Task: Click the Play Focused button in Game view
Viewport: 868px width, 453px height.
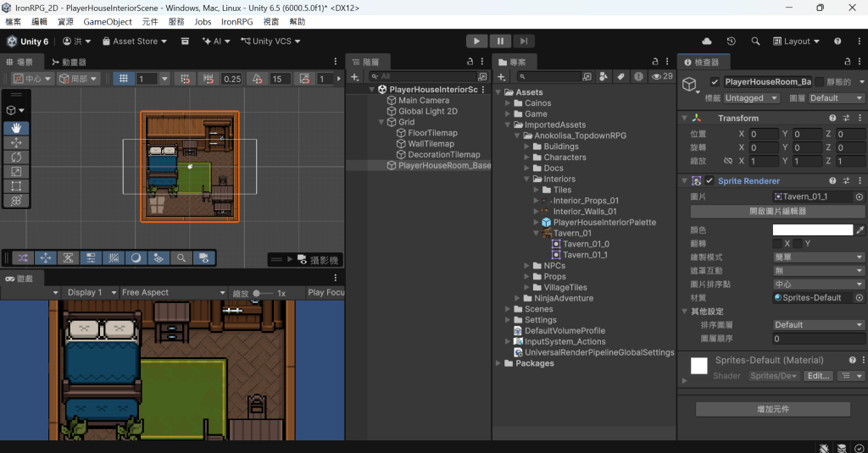Action: (325, 293)
